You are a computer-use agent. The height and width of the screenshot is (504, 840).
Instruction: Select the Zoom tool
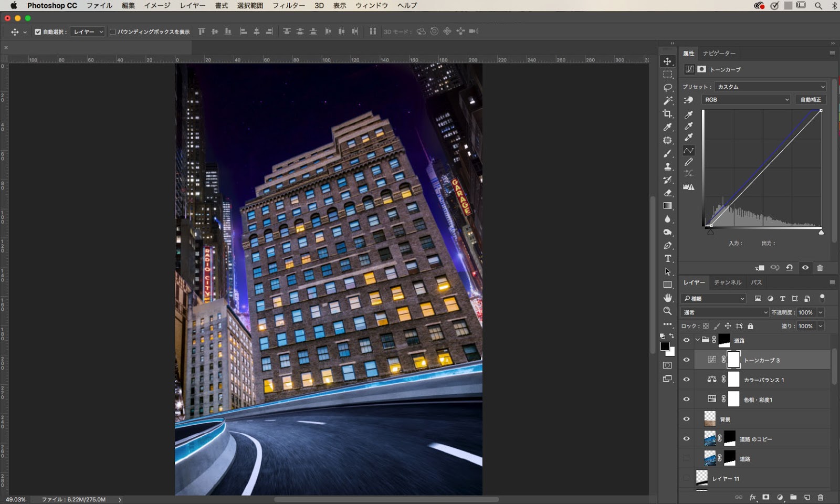point(667,311)
